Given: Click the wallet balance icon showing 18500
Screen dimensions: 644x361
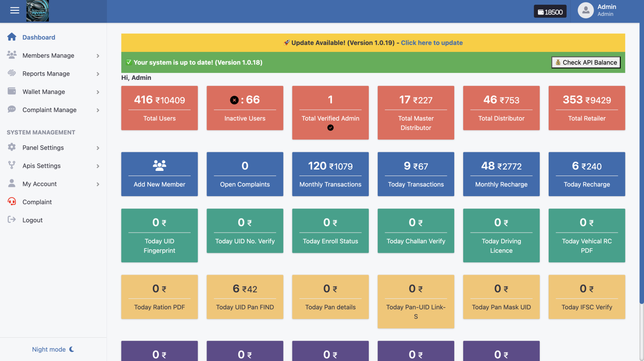Looking at the screenshot, I should (x=540, y=11).
